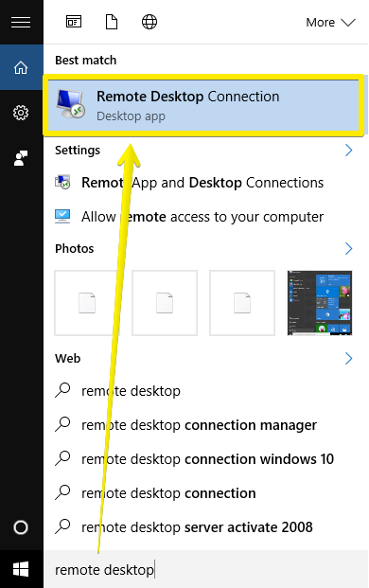The image size is (369, 588).
Task: Click magnifier icon beside remote desktop connection windows 10
Action: click(62, 458)
